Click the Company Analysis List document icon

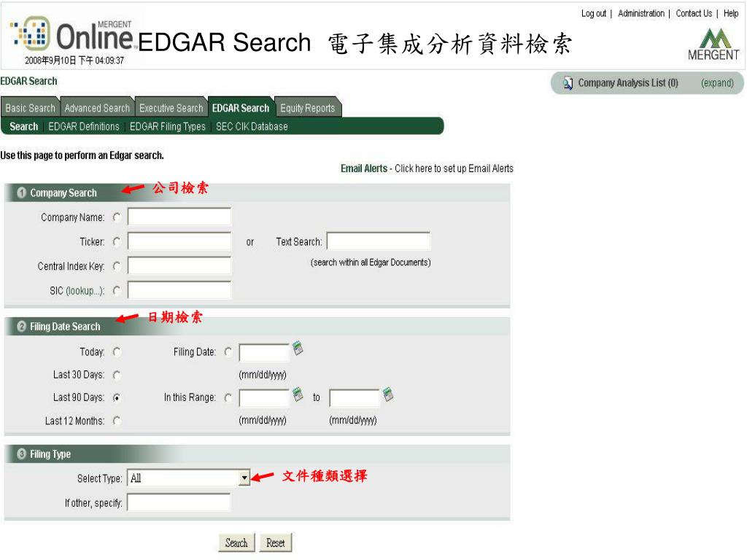click(568, 83)
